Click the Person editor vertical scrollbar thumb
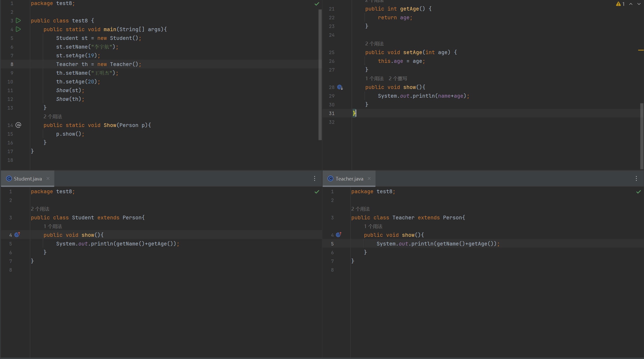 click(x=642, y=136)
